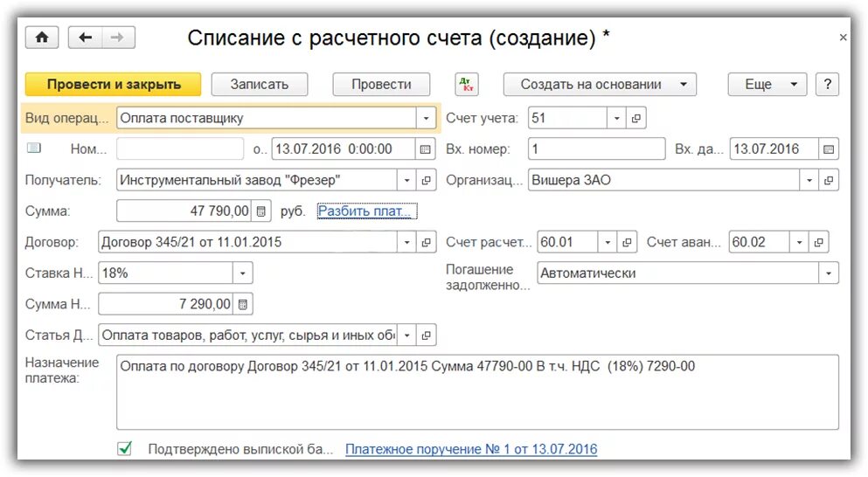This screenshot has height=477, width=868.
Task: Open Получатель item form icon
Action: [426, 180]
